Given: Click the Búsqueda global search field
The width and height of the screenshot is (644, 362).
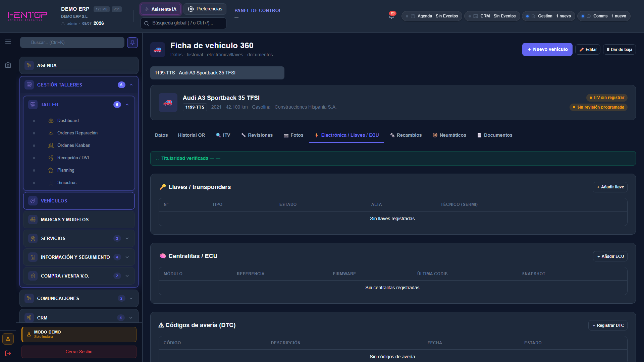Looking at the screenshot, I should click(x=183, y=23).
